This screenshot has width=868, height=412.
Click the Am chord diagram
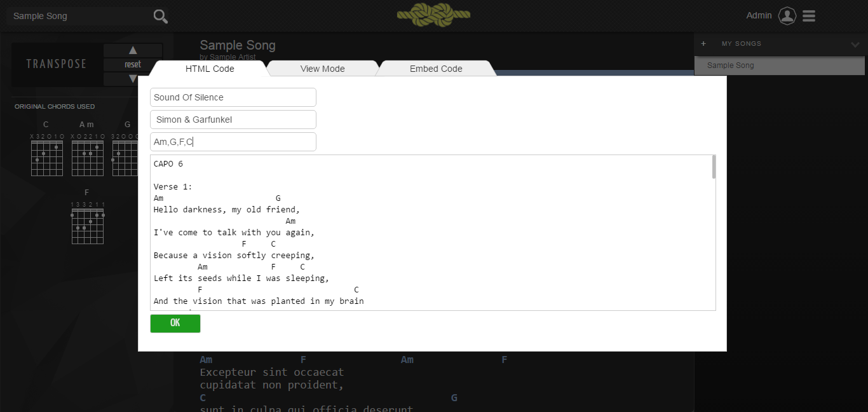pyautogui.click(x=87, y=158)
